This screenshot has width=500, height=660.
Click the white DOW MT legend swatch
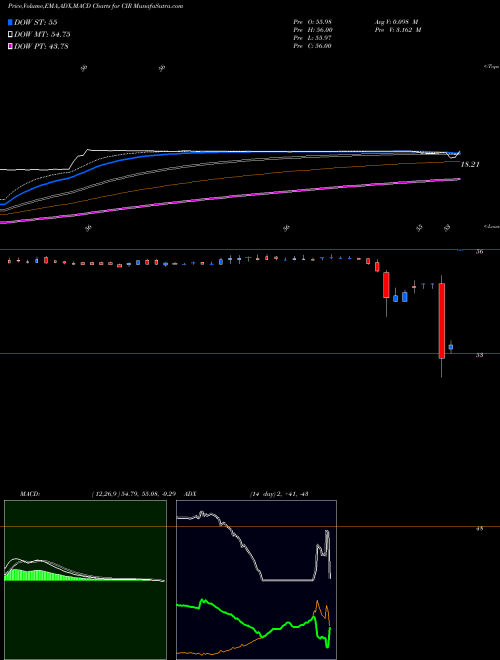point(11,35)
